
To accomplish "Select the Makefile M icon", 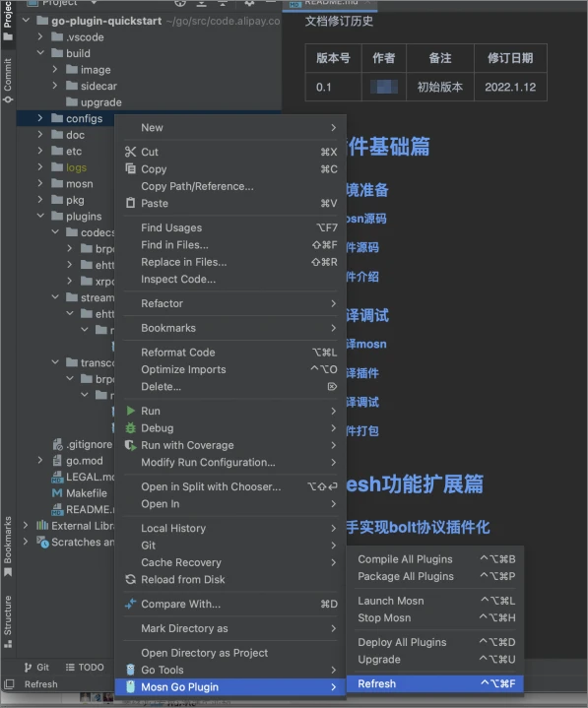I will click(x=57, y=493).
